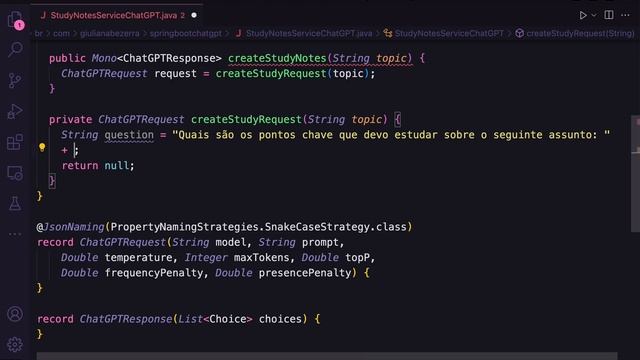
Task: Open the Manage settings gear
Action: coord(15,344)
